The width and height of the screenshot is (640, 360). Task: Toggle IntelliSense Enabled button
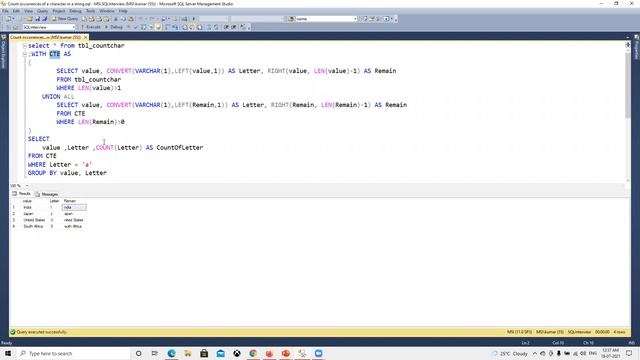point(158,27)
